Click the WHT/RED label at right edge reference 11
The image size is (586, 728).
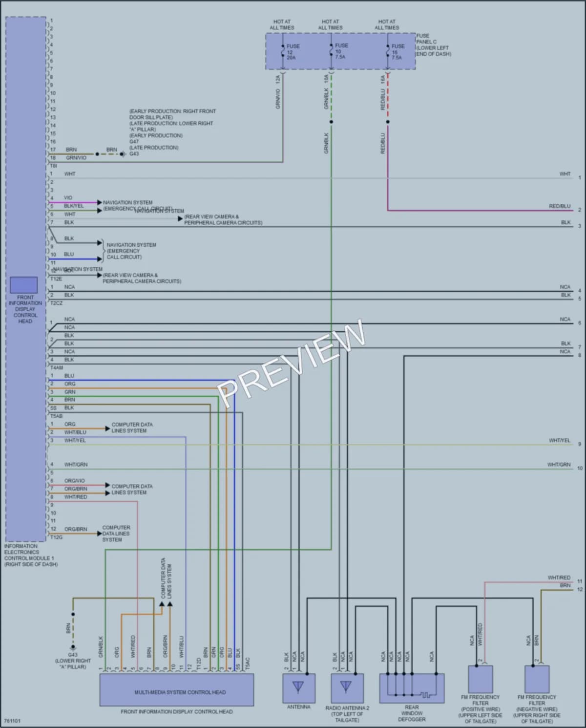point(559,578)
